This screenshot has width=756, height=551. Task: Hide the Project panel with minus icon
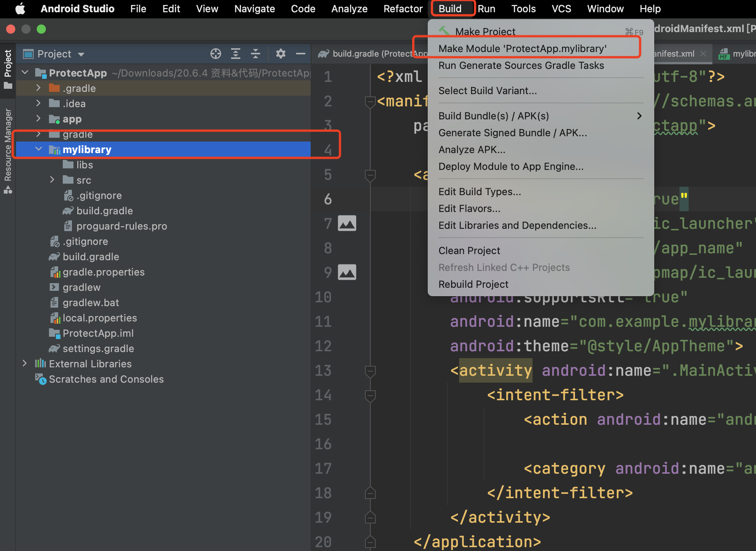point(301,54)
